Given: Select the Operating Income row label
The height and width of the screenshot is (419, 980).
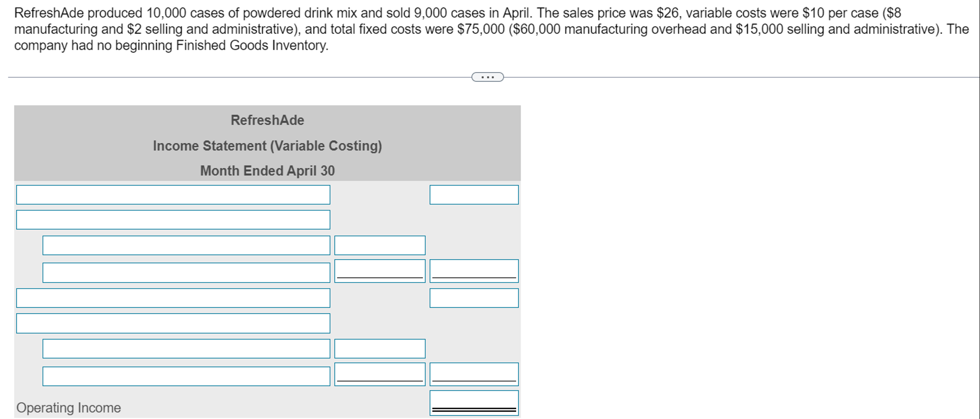Looking at the screenshot, I should [68, 407].
